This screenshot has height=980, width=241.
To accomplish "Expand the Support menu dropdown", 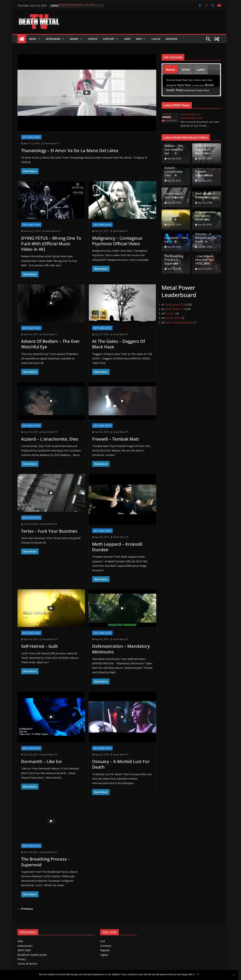I will click(110, 39).
